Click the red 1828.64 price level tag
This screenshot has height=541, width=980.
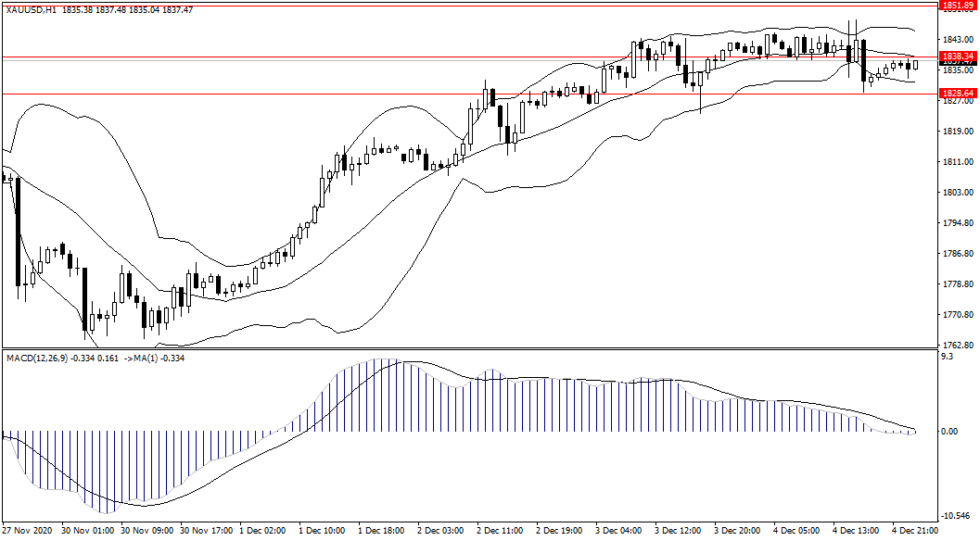pyautogui.click(x=957, y=94)
